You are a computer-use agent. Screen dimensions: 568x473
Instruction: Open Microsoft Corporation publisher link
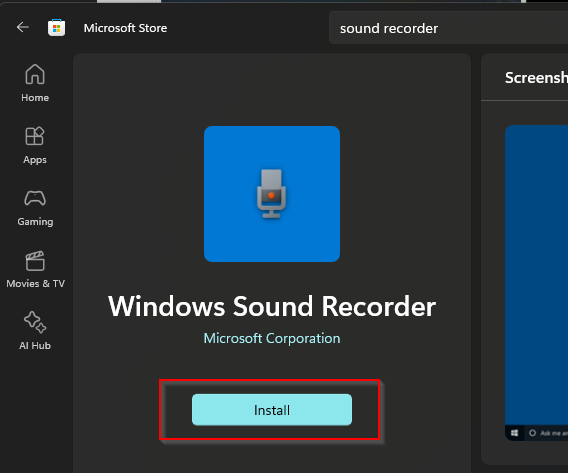pos(272,338)
